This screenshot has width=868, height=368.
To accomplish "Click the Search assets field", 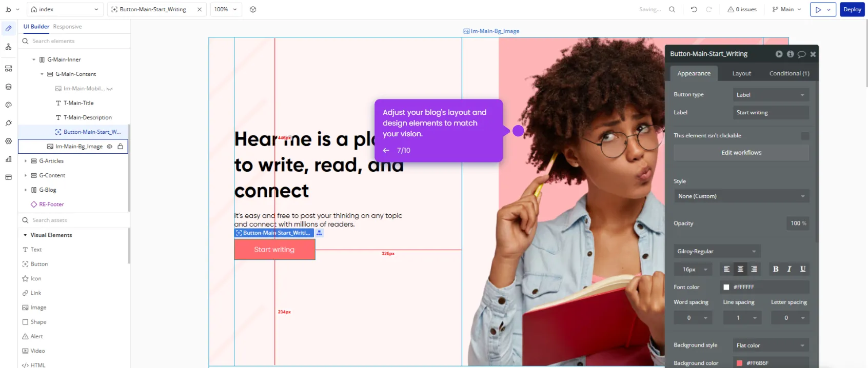I will pyautogui.click(x=74, y=220).
